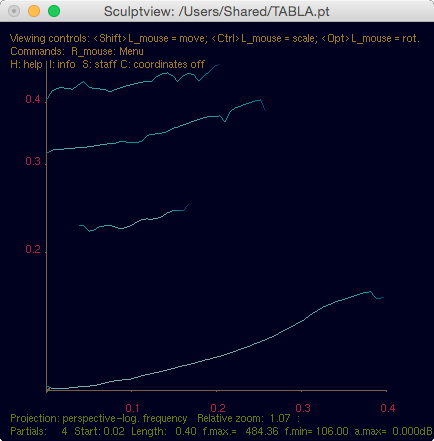Click the 'H: help' command text

(x=26, y=64)
